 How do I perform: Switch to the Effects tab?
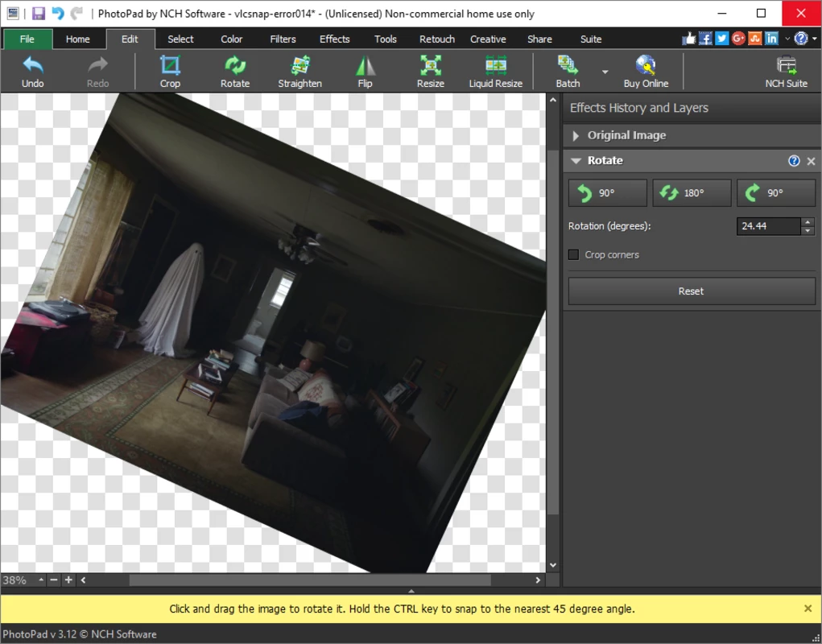(334, 39)
